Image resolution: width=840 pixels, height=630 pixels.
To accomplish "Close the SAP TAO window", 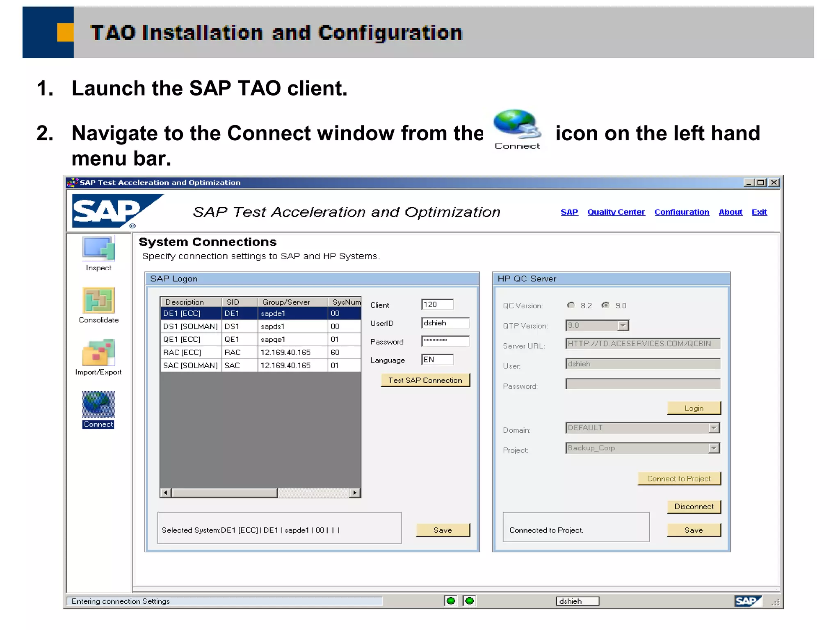I will [774, 183].
